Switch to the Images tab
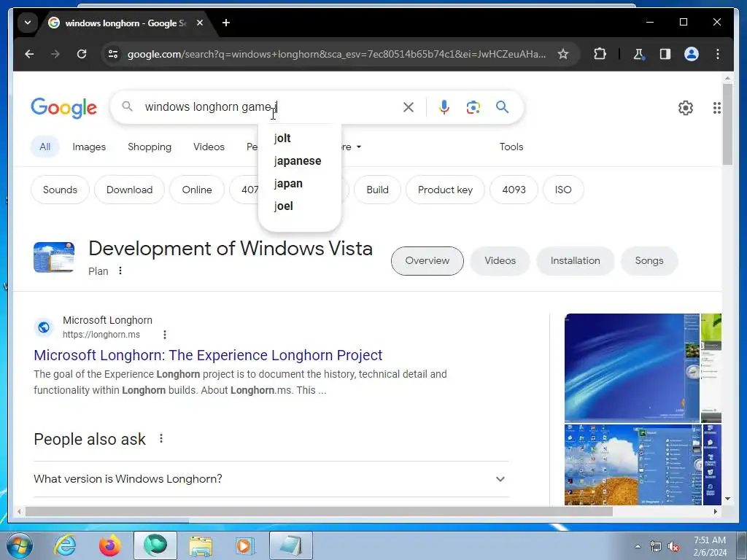 click(x=89, y=147)
